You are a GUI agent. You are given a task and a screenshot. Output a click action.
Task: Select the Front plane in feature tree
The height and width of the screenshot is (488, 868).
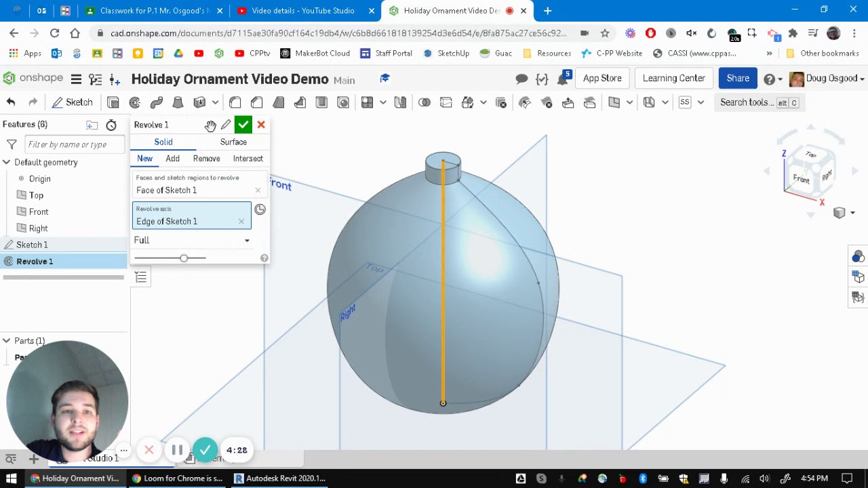point(39,212)
